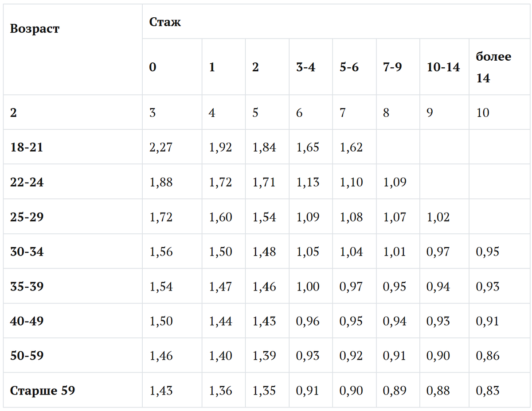Click the value 0,83 cell

click(499, 391)
